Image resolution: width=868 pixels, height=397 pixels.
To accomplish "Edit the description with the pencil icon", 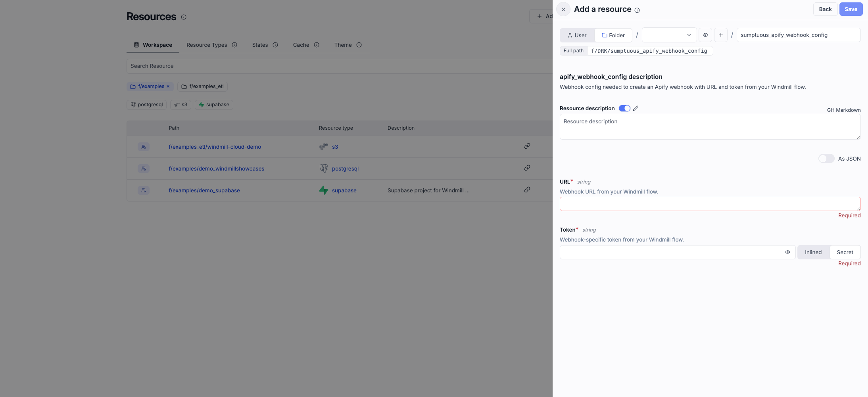I will [x=635, y=108].
